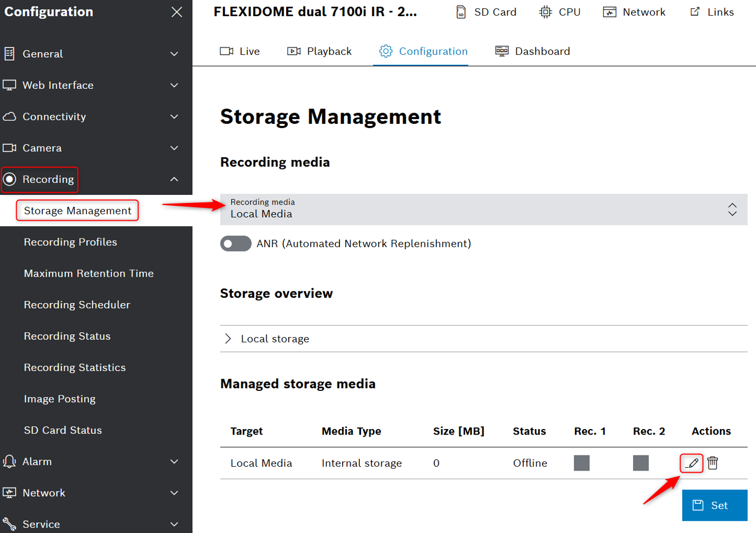This screenshot has width=756, height=533.
Task: Click the trash delete icon for Local Media
Action: click(x=712, y=463)
